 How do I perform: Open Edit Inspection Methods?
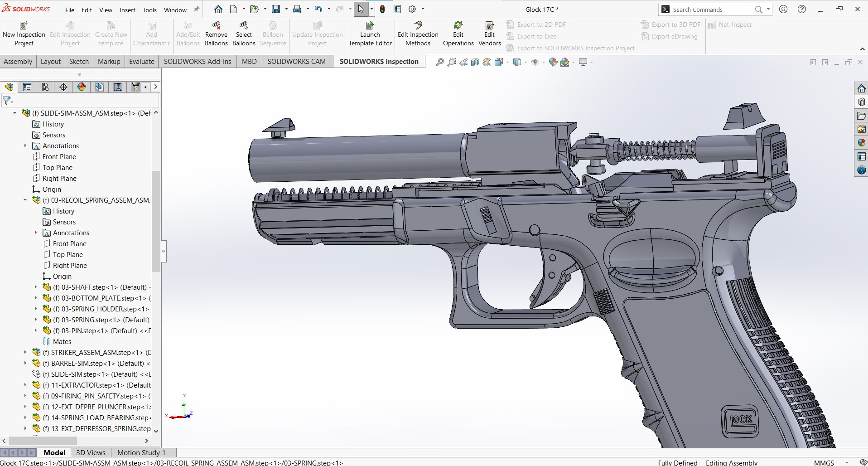(x=418, y=34)
